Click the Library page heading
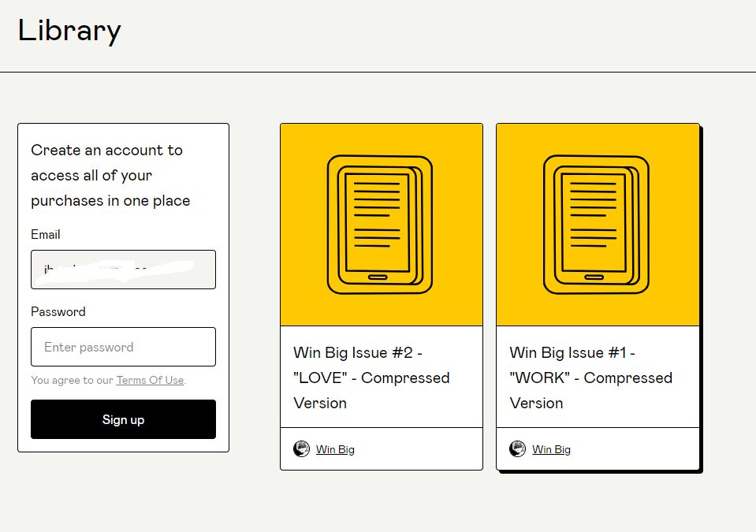This screenshot has height=532, width=756. 69,31
